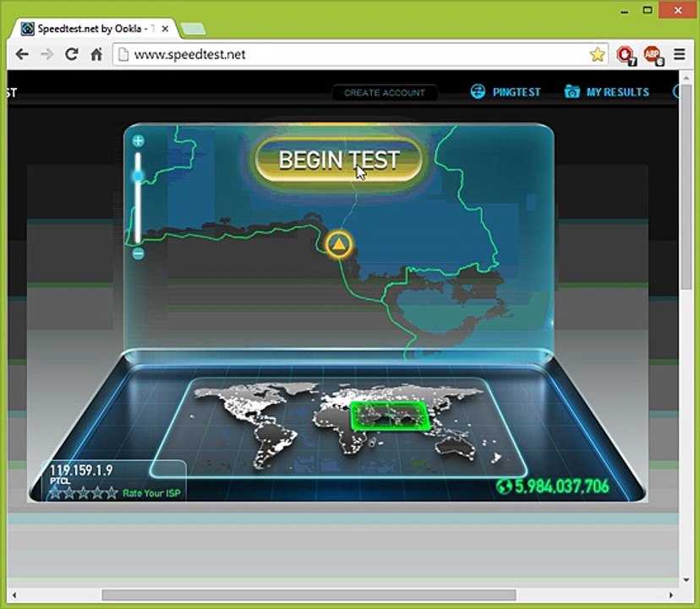Open the PINGTEST link
The image size is (700, 609).
coord(517,92)
